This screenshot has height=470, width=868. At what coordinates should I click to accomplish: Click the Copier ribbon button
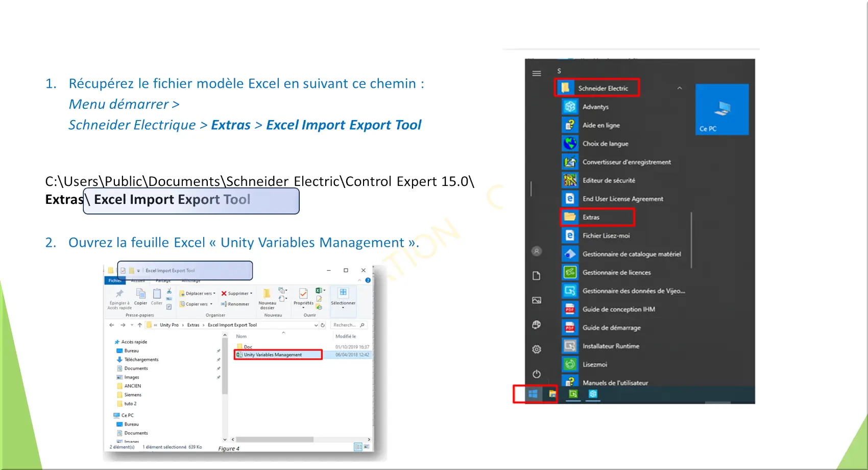pyautogui.click(x=140, y=297)
